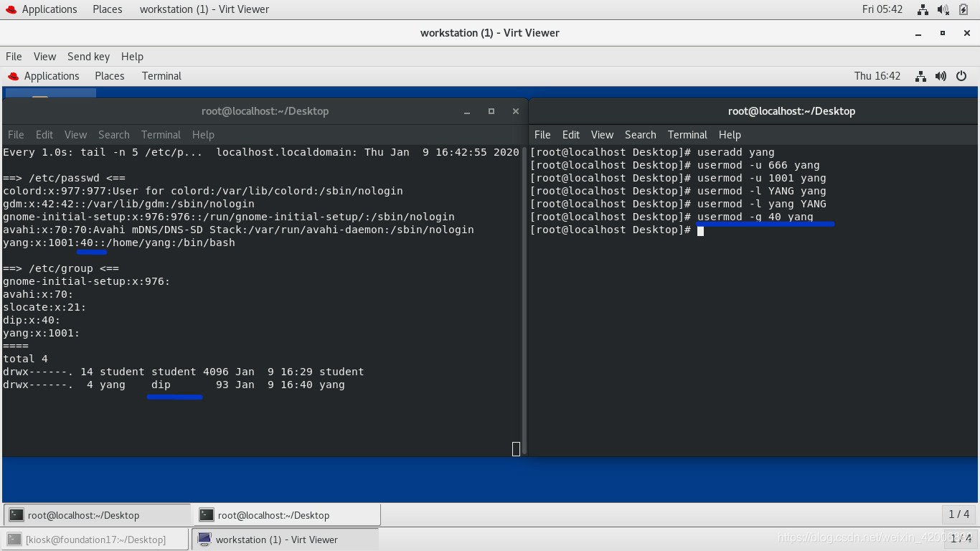Open the guest Terminal app menu

pyautogui.click(x=161, y=76)
